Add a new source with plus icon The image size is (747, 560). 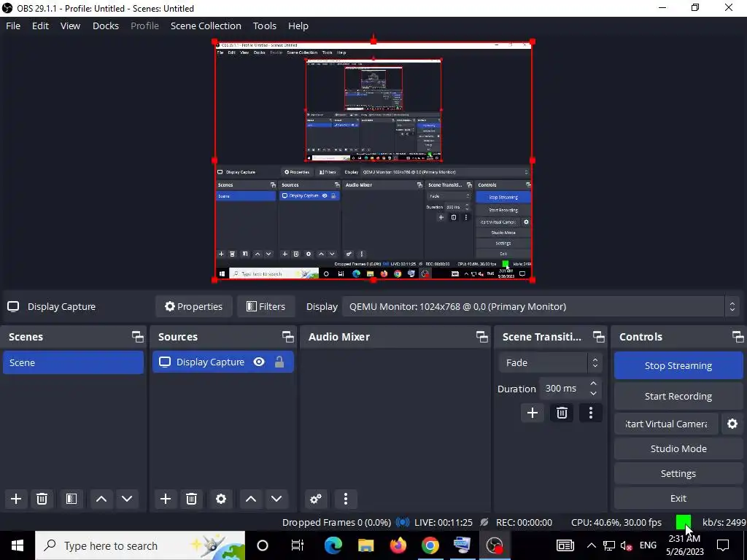coord(166,499)
